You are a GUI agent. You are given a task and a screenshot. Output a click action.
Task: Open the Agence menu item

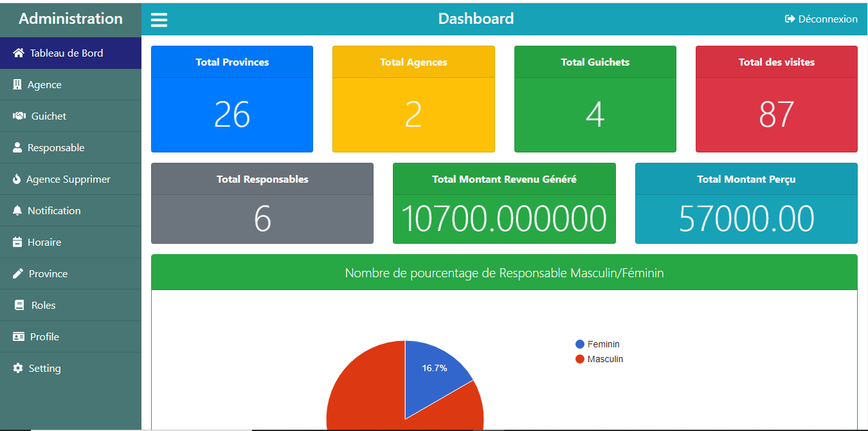click(x=71, y=84)
